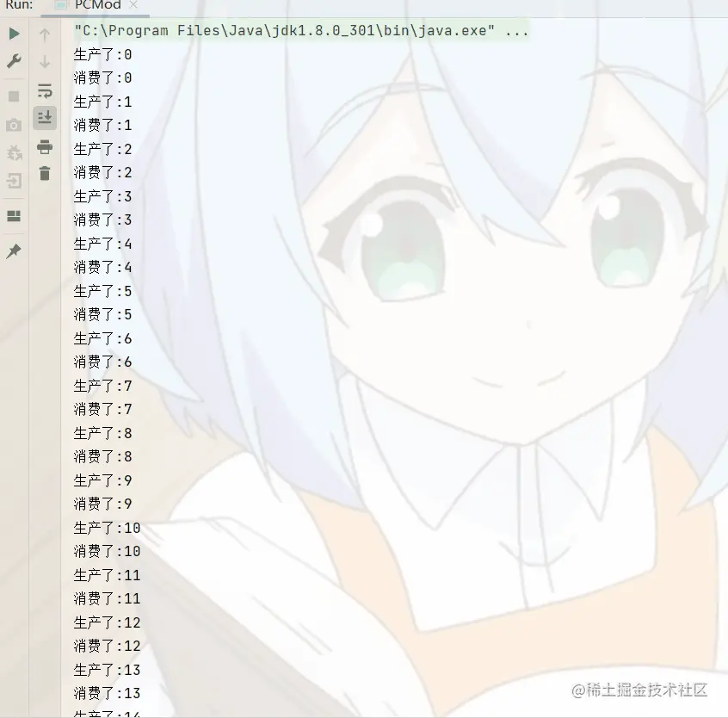The height and width of the screenshot is (718, 728).
Task: Click the Stop process square icon
Action: [14, 96]
